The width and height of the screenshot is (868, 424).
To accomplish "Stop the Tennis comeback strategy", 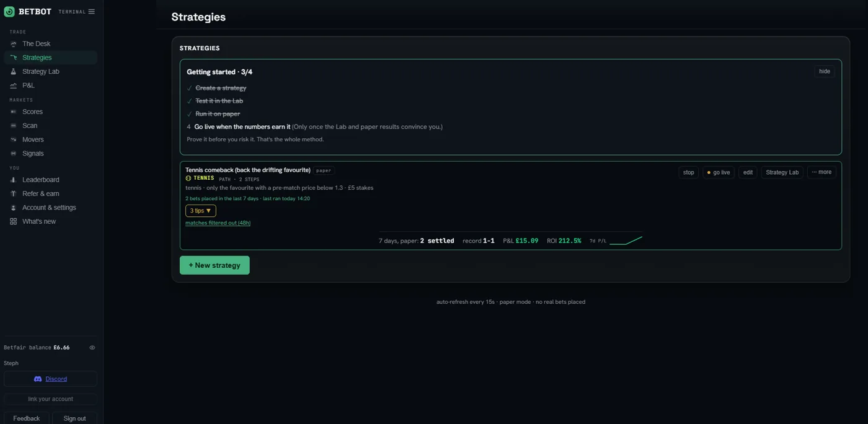I will (x=688, y=172).
